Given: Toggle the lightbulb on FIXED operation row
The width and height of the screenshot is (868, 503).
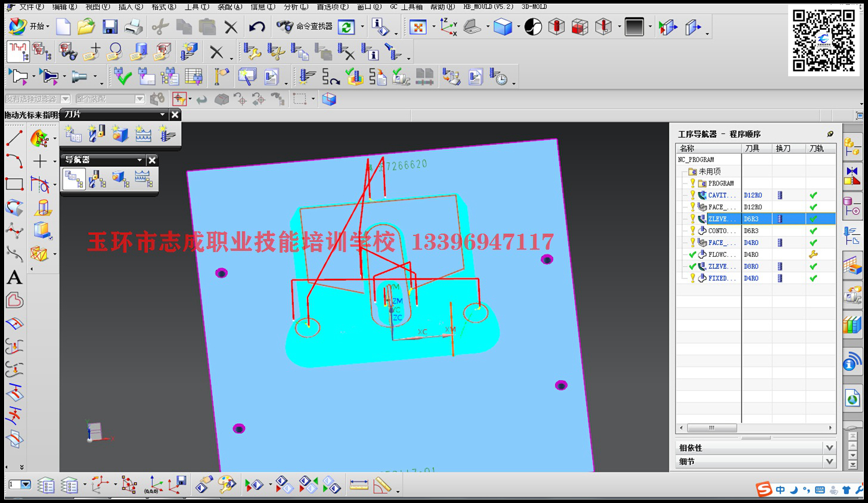Looking at the screenshot, I should (693, 278).
